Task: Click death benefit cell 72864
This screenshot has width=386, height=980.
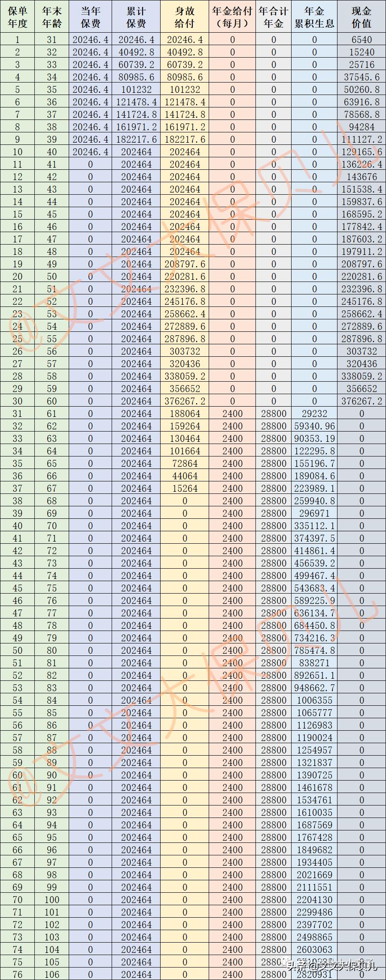Action: pos(185,463)
